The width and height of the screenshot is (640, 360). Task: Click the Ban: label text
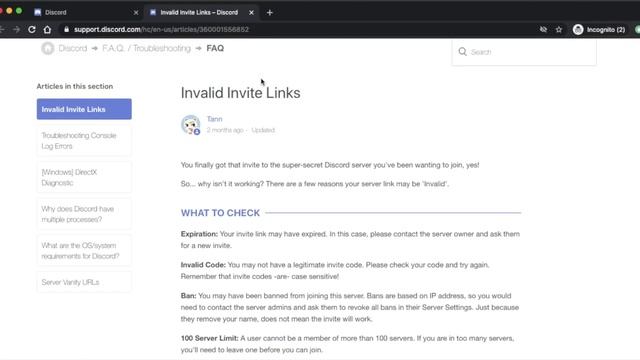(x=189, y=296)
